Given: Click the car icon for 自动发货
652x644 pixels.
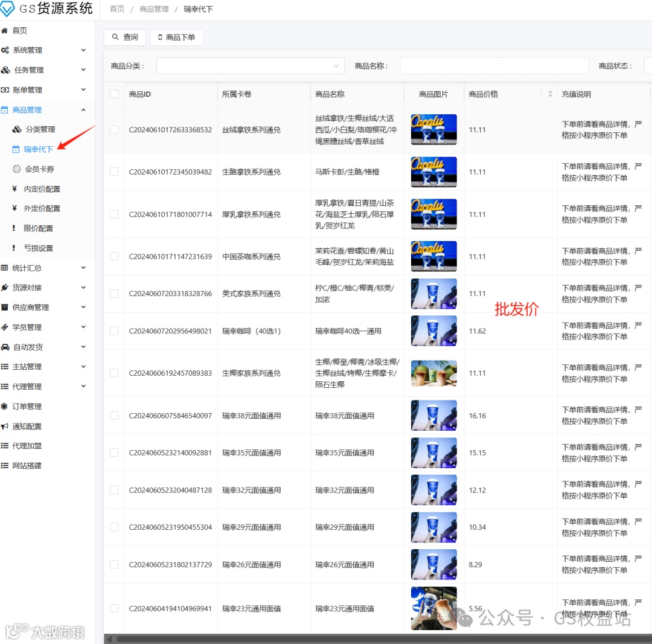Looking at the screenshot, I should pos(5,347).
